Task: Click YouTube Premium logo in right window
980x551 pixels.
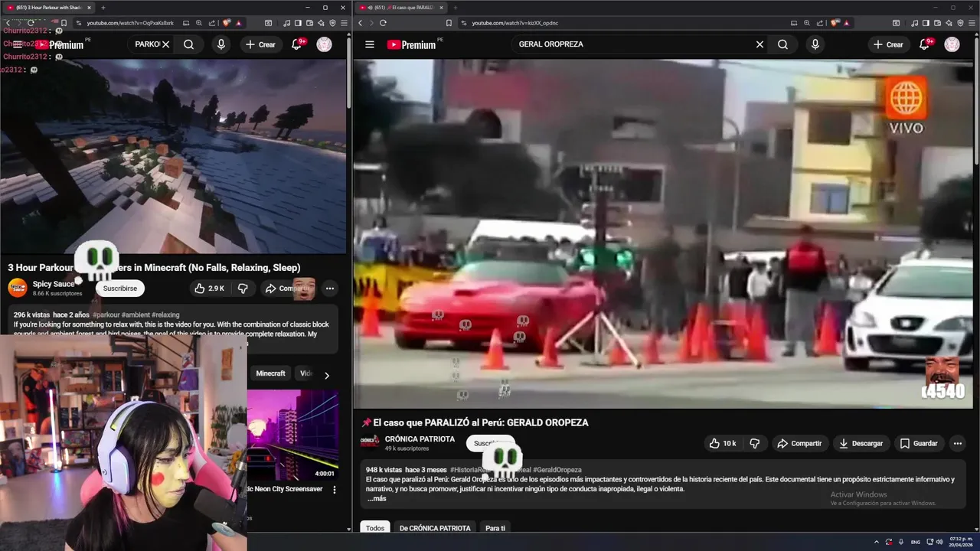Action: 411,44
